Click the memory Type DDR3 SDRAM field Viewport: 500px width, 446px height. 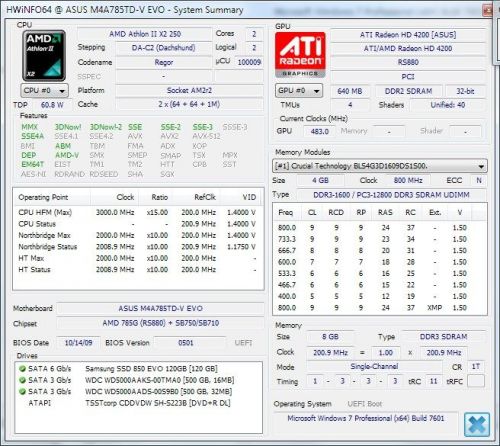click(443, 337)
